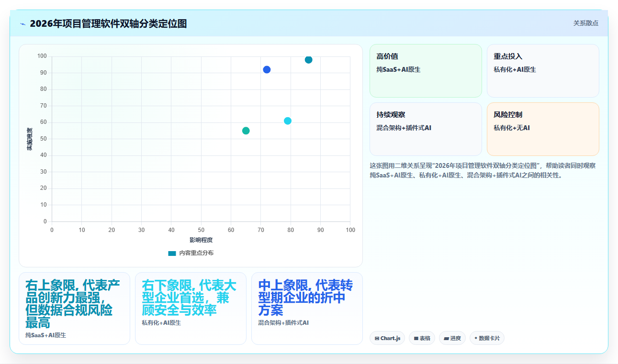Click the 中上象限 summary card
618x364 pixels.
(x=307, y=309)
